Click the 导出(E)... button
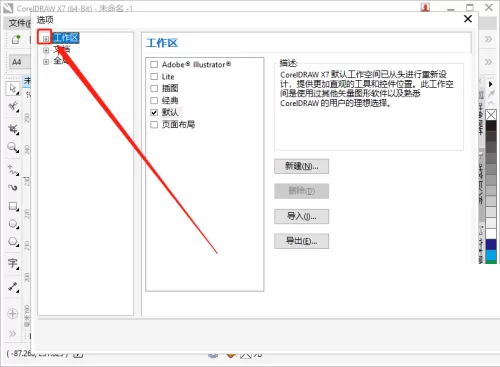 tap(301, 241)
